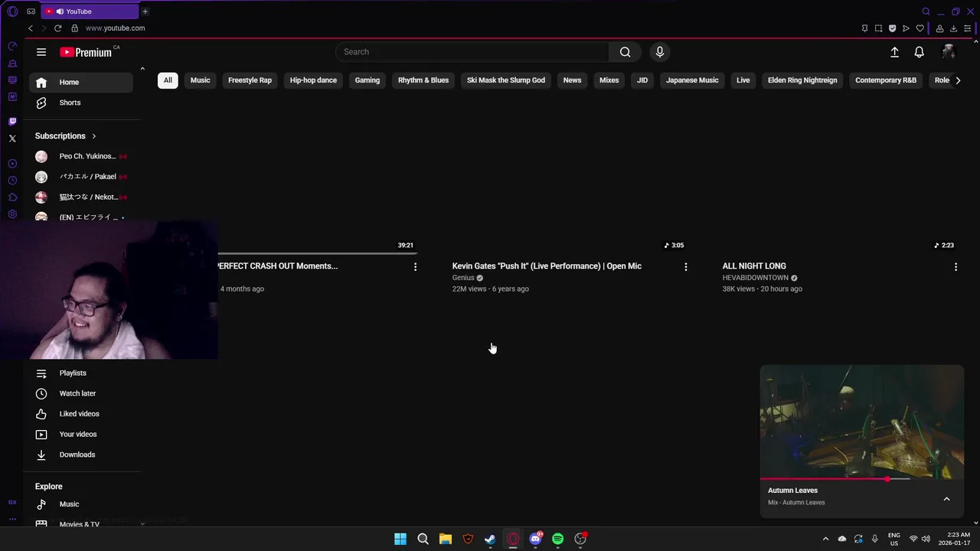
Task: Open Liked videos in the sidebar
Action: (x=81, y=414)
